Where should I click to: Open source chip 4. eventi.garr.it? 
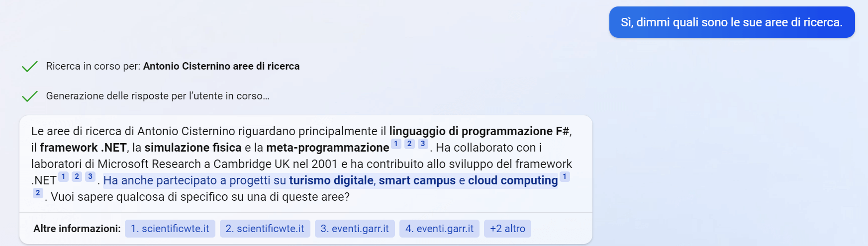(439, 229)
